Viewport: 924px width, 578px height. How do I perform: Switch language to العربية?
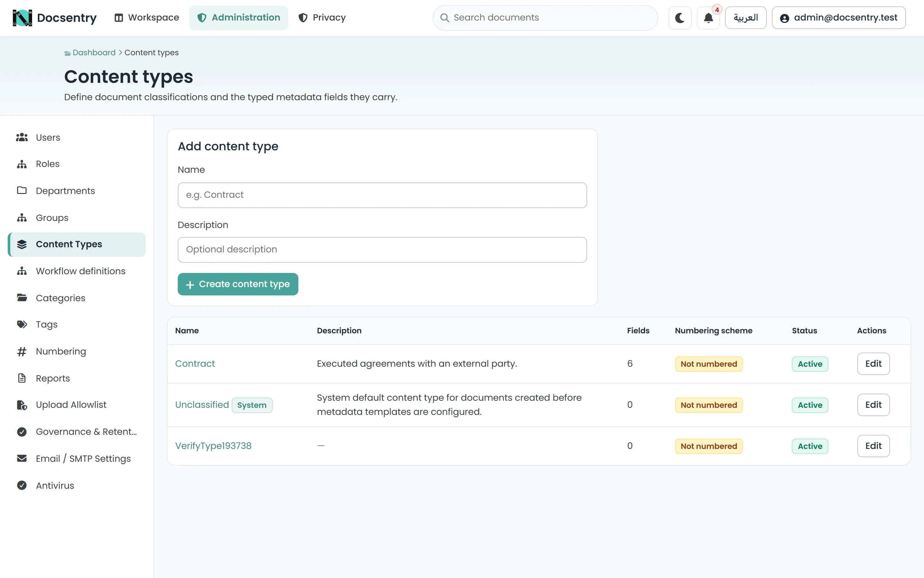point(745,18)
